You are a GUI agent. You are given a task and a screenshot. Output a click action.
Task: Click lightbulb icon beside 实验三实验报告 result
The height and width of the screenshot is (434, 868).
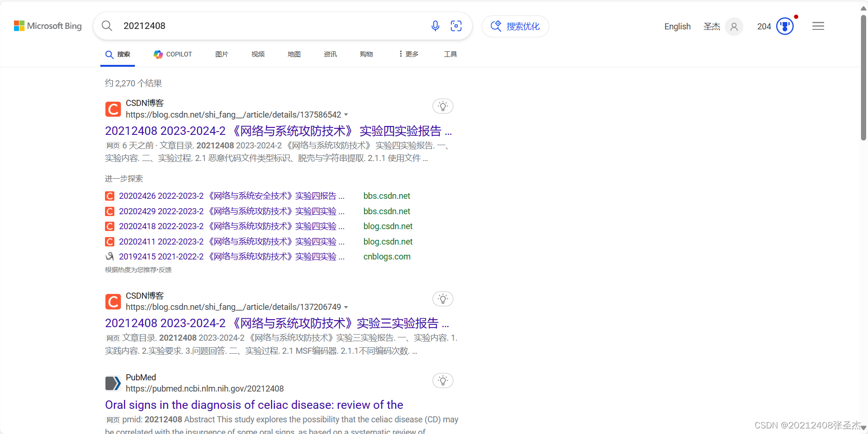tap(443, 299)
